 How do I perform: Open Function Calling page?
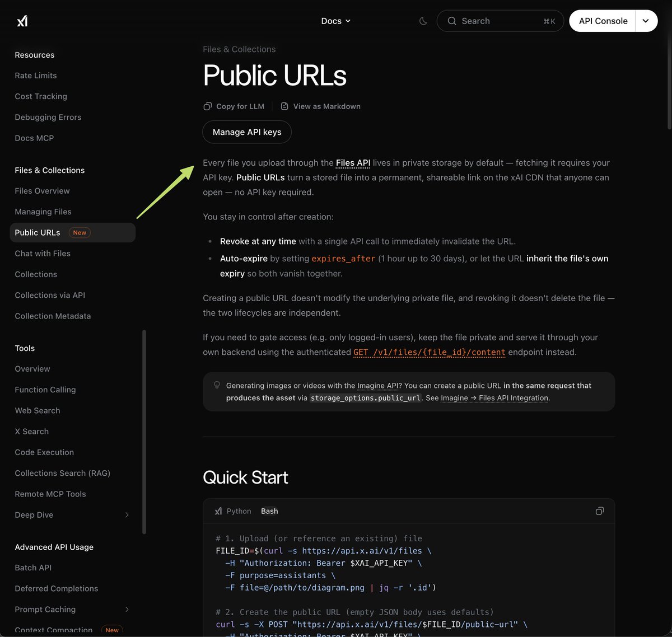click(x=45, y=390)
